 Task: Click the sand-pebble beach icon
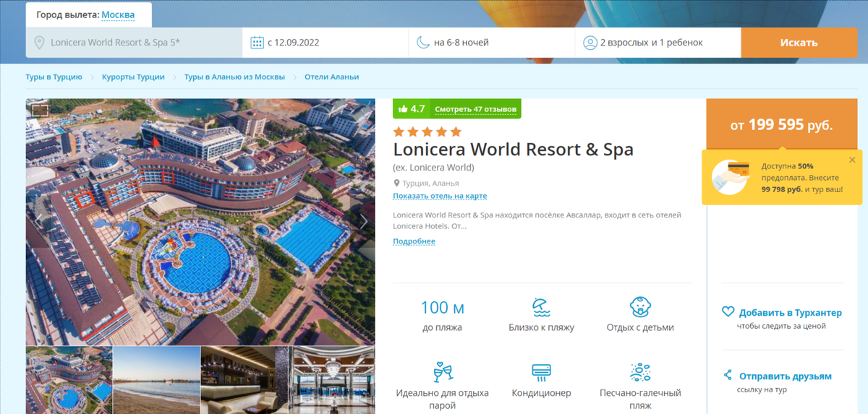point(640,372)
